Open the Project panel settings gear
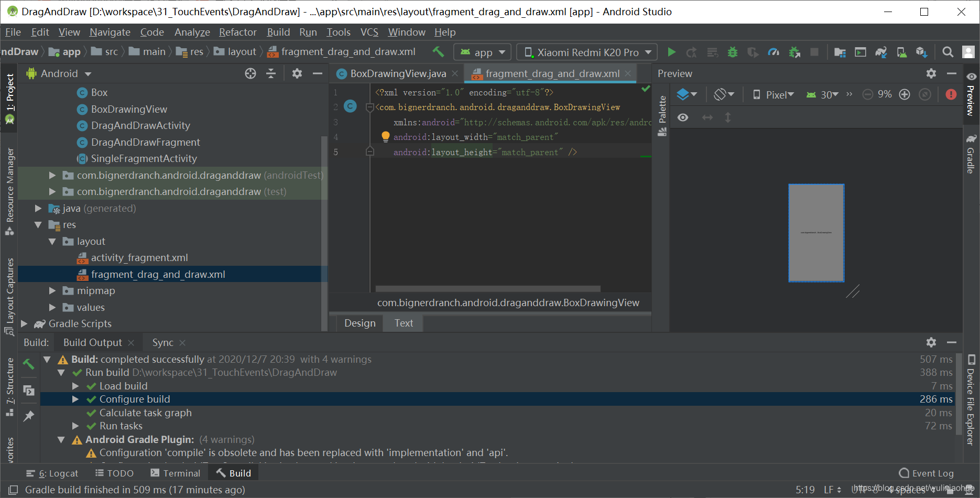The width and height of the screenshot is (980, 498). [297, 73]
